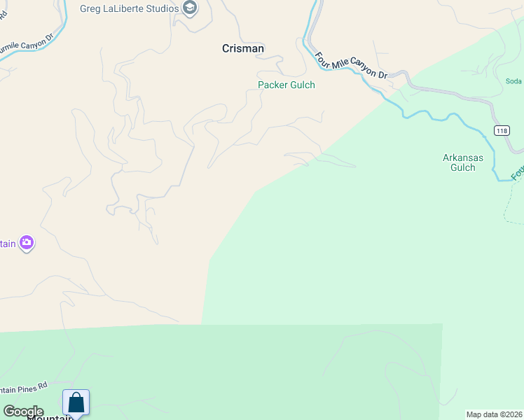Screen dimensions: 524x420
Task: Click the Soda label in green area
Action: click(x=513, y=81)
